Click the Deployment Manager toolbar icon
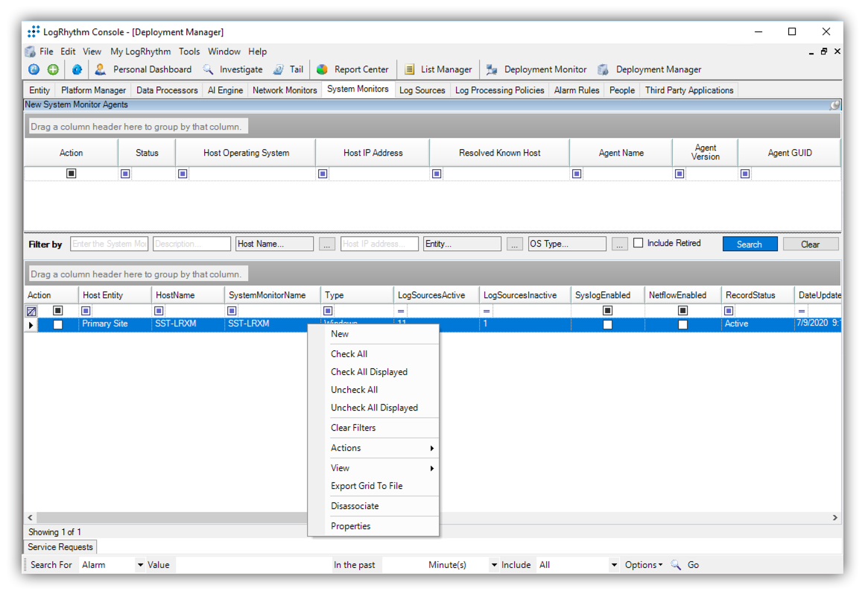 point(604,69)
